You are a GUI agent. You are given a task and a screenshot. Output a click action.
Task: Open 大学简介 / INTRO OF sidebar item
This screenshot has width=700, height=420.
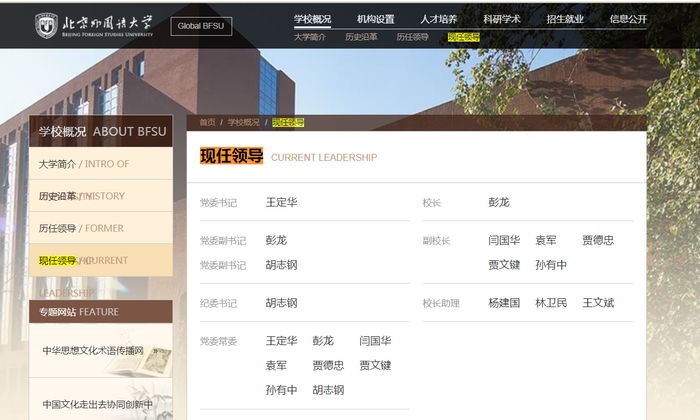(x=101, y=164)
